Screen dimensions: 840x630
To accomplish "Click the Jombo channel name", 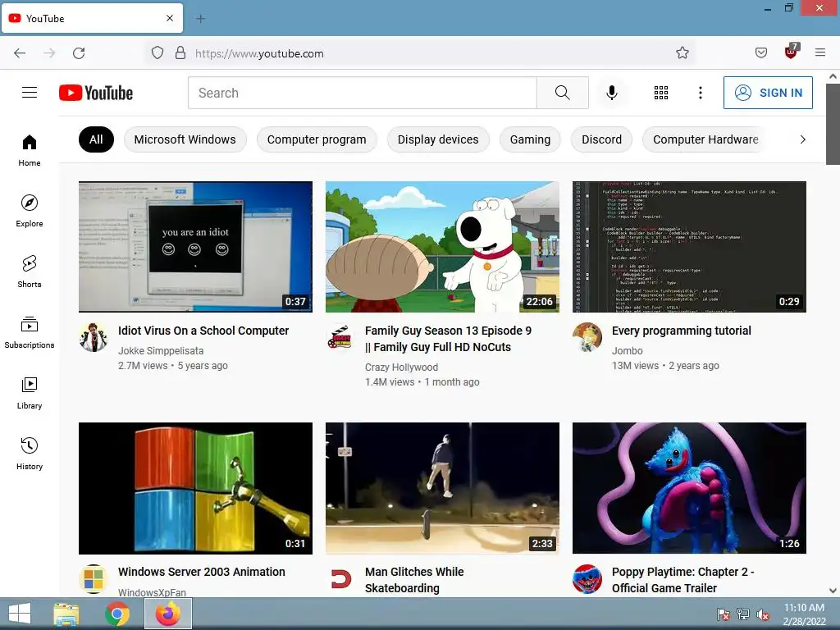I will coord(628,351).
